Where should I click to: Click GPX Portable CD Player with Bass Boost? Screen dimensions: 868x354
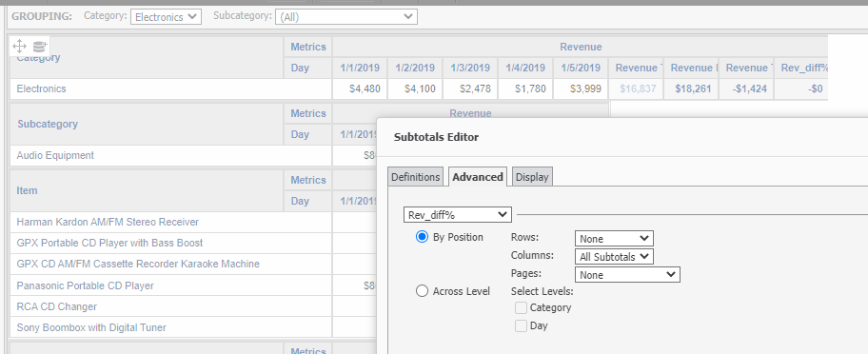171,243
